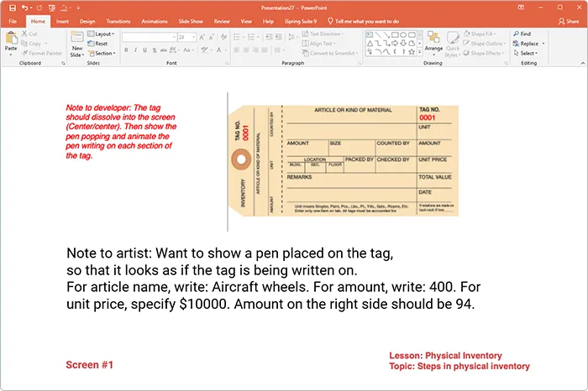Click the Replace button
The height and width of the screenshot is (391, 588).
[x=526, y=44]
